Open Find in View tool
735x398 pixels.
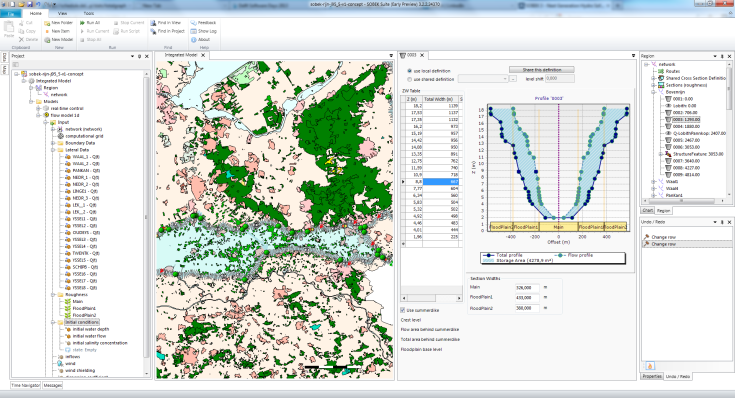[x=153, y=23]
